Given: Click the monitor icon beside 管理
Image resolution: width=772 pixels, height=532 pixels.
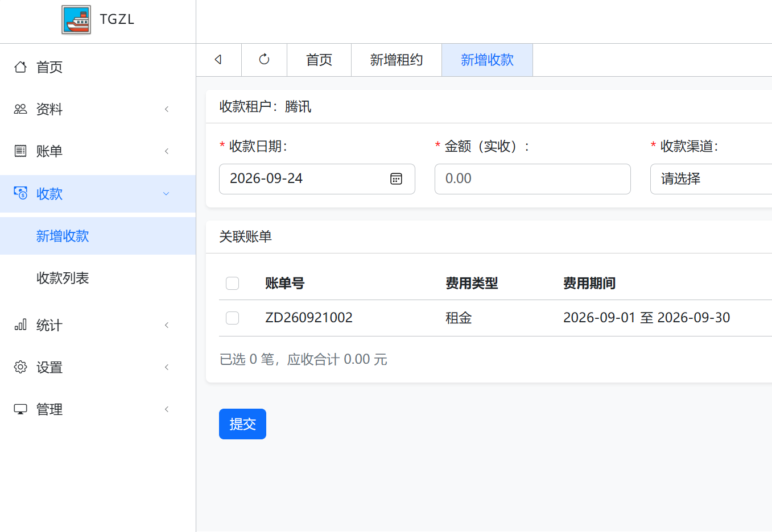Looking at the screenshot, I should 20,409.
